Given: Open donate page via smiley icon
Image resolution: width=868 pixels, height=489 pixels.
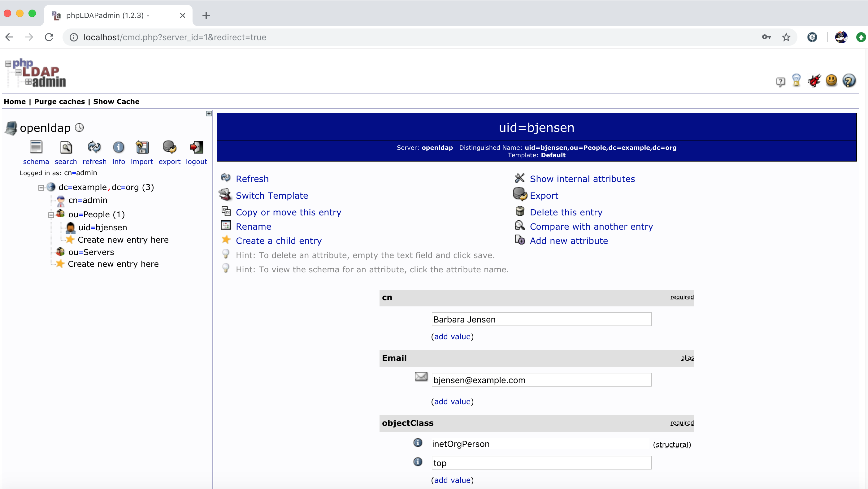Looking at the screenshot, I should tap(831, 80).
